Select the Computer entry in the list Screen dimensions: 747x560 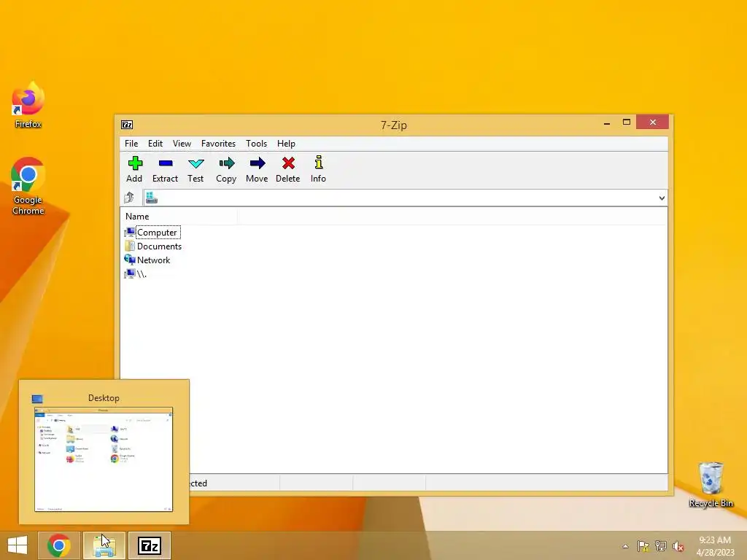pos(158,233)
